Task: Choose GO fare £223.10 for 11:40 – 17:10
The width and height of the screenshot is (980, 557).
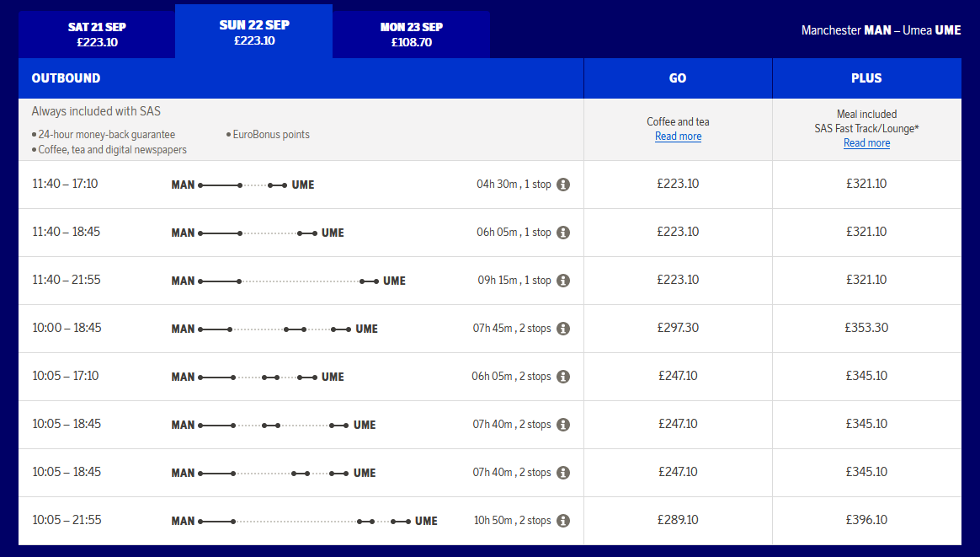Action: pyautogui.click(x=678, y=184)
